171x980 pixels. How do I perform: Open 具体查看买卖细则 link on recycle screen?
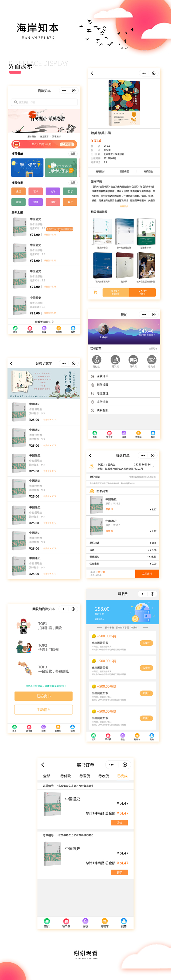56,686
